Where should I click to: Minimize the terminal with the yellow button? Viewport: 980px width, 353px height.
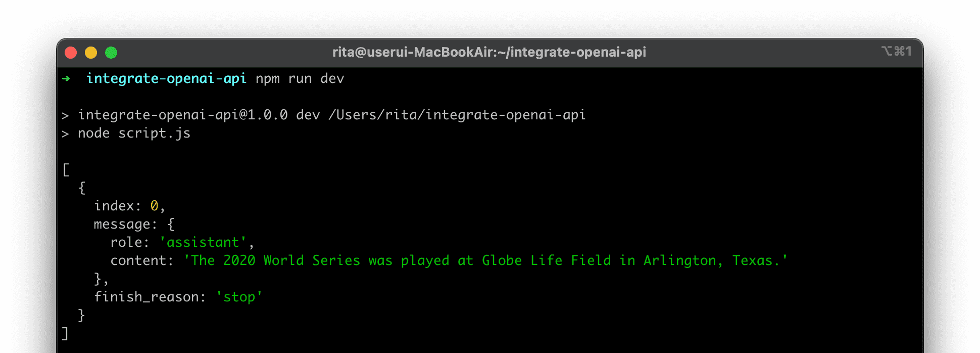coord(91,53)
